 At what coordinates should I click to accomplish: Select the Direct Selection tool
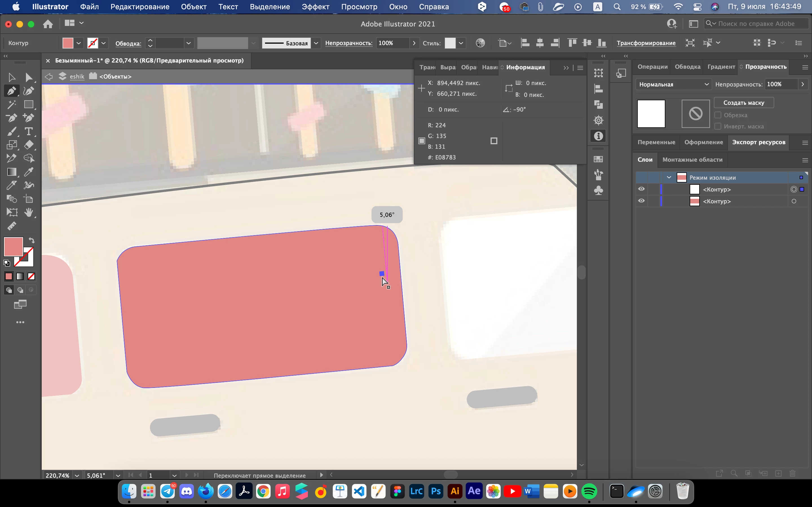[x=28, y=77]
